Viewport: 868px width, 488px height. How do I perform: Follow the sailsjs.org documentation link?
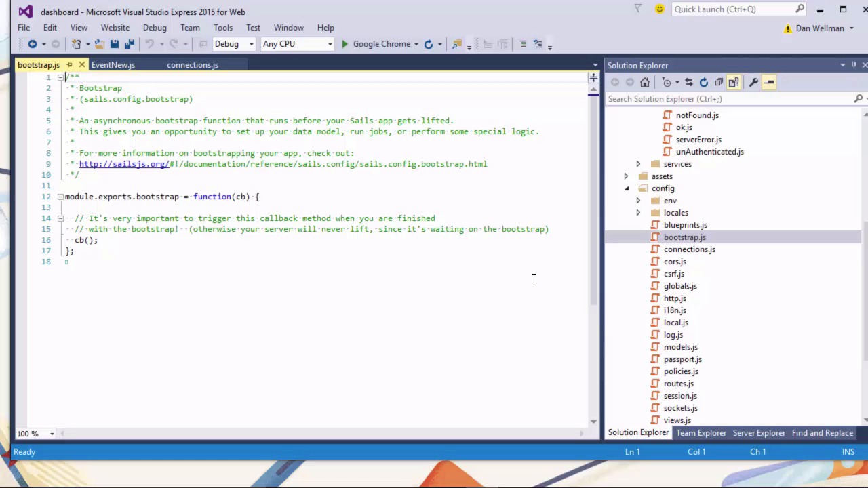[123, 164]
